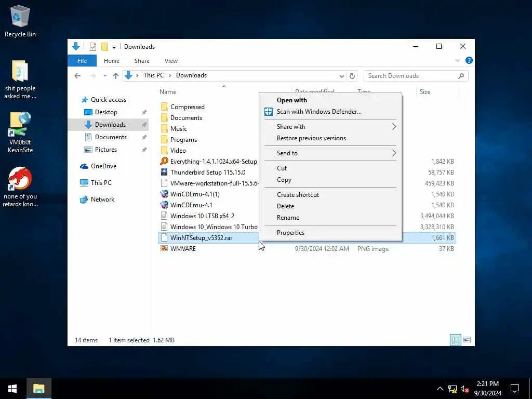Open Explorer Help question mark icon
532x399 pixels.
click(x=469, y=60)
